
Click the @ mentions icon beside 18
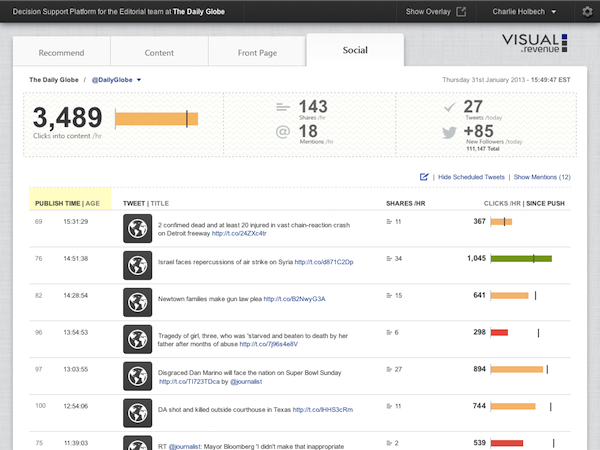283,132
